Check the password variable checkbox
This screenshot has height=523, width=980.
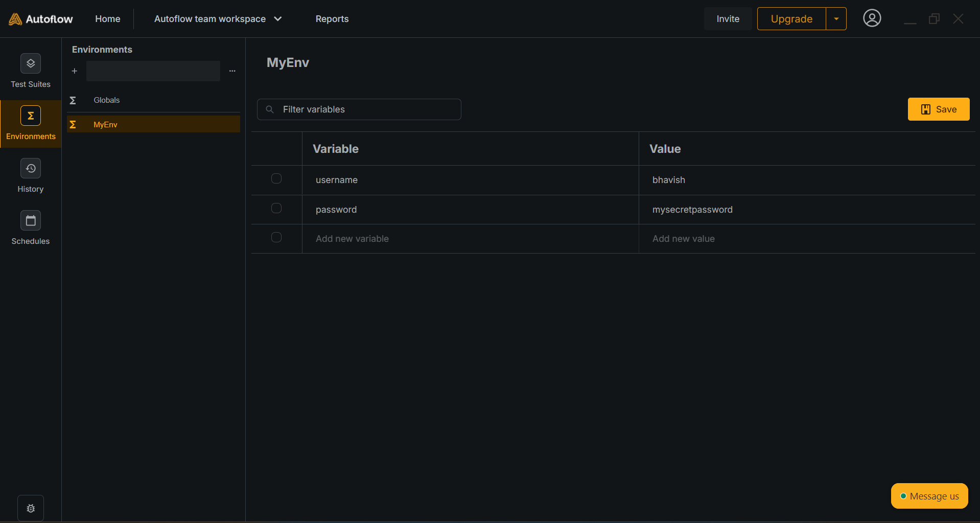[276, 208]
